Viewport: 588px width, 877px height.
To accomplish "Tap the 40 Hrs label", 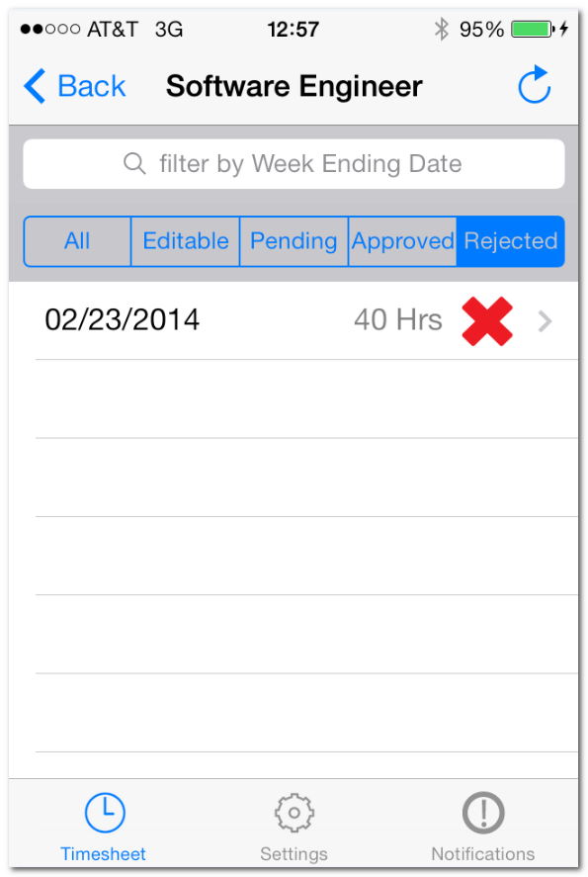I will (x=398, y=320).
